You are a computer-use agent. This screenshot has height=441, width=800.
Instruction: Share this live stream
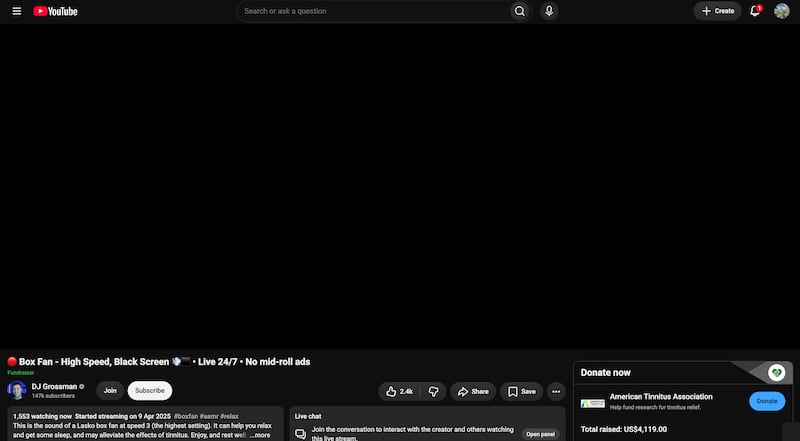(x=473, y=391)
